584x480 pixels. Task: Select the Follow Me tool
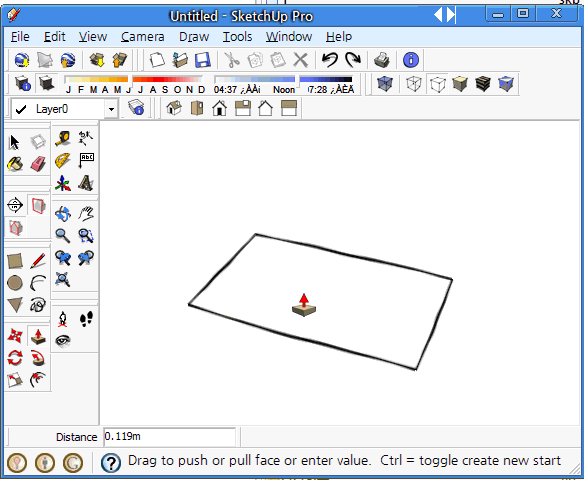pyautogui.click(x=38, y=358)
